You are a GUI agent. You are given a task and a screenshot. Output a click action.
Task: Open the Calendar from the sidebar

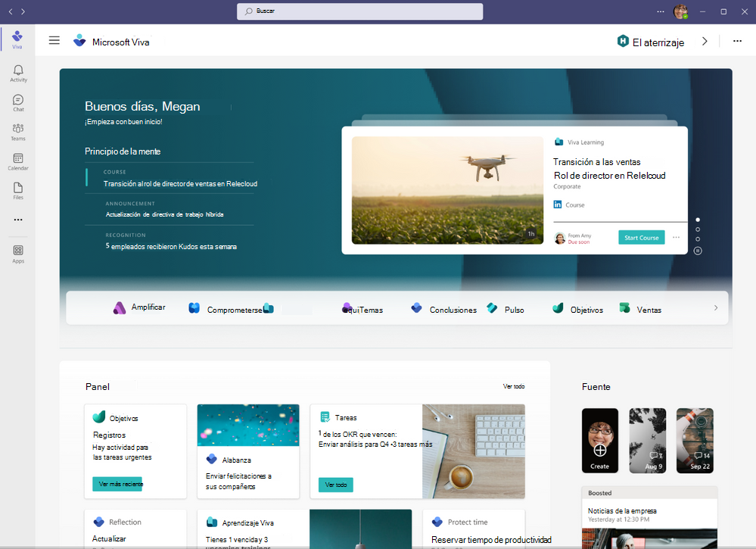17,159
